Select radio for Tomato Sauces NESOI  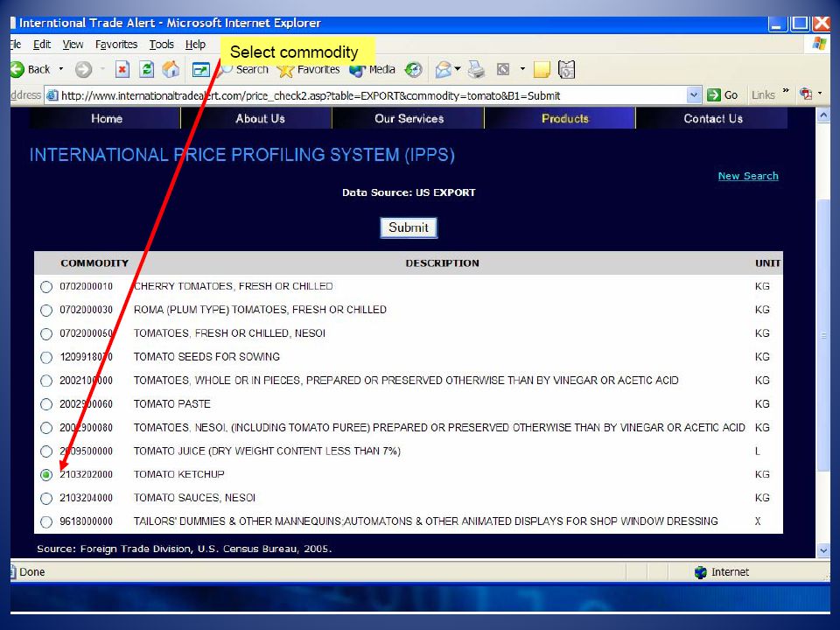[46, 498]
